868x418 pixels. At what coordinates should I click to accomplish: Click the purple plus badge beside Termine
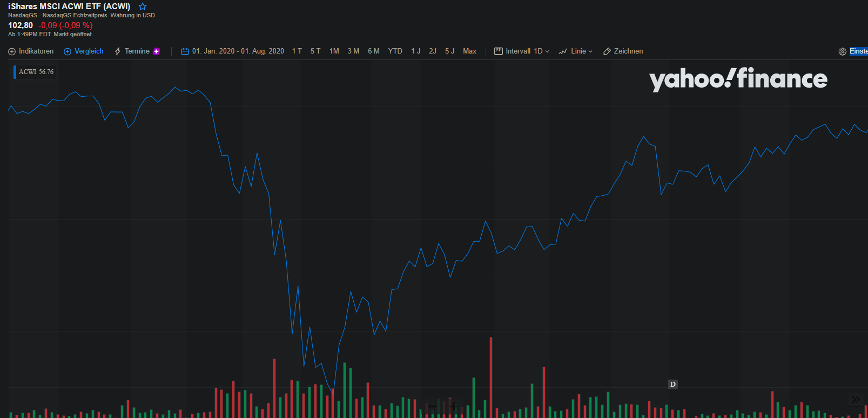pyautogui.click(x=157, y=51)
